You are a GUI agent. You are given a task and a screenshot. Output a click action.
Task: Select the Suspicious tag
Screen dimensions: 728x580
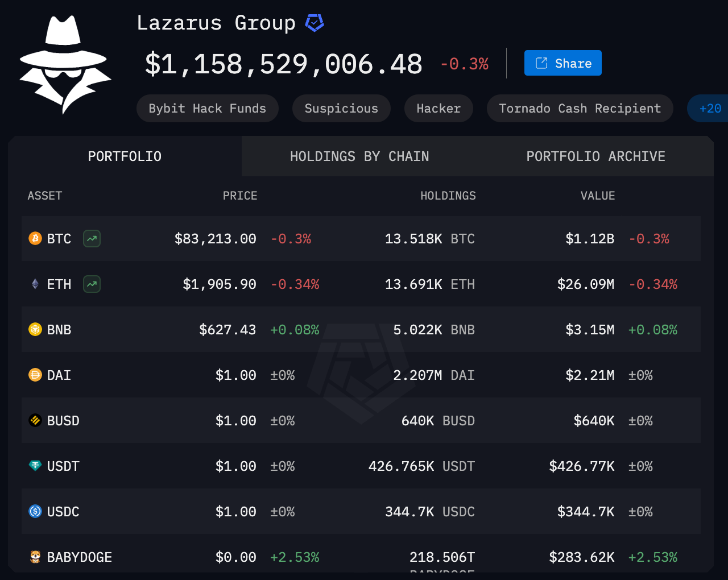pos(341,108)
